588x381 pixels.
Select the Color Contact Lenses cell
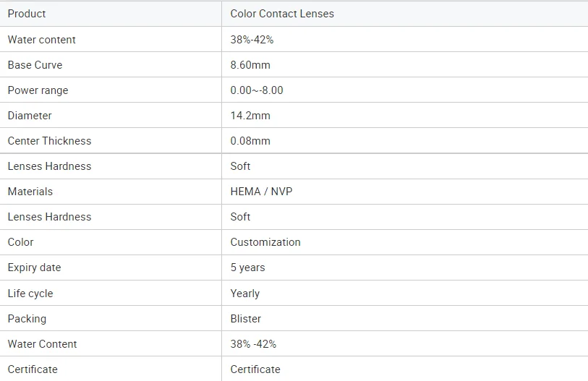405,14
